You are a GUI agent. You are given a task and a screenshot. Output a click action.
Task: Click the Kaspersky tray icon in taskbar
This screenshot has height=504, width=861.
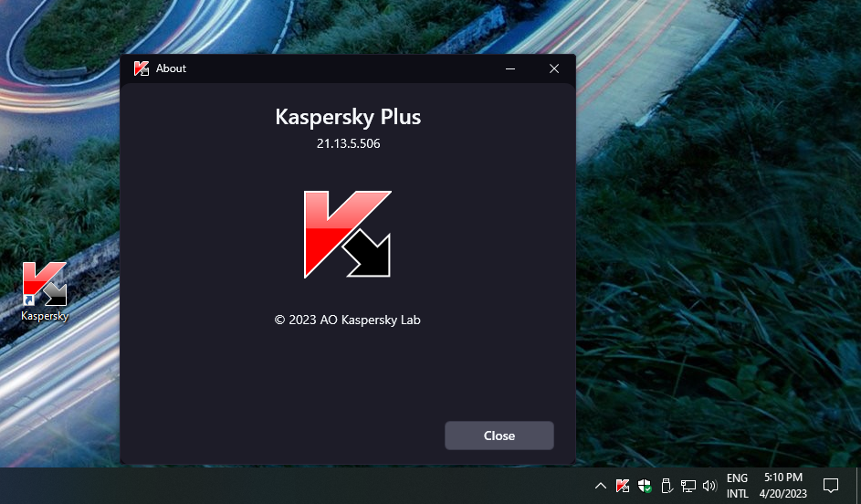(x=623, y=486)
